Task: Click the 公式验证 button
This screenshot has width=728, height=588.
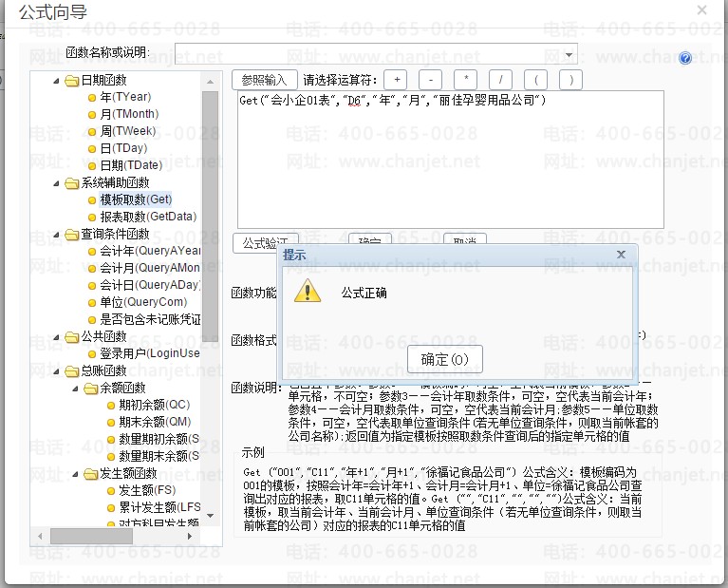Action: pos(255,242)
